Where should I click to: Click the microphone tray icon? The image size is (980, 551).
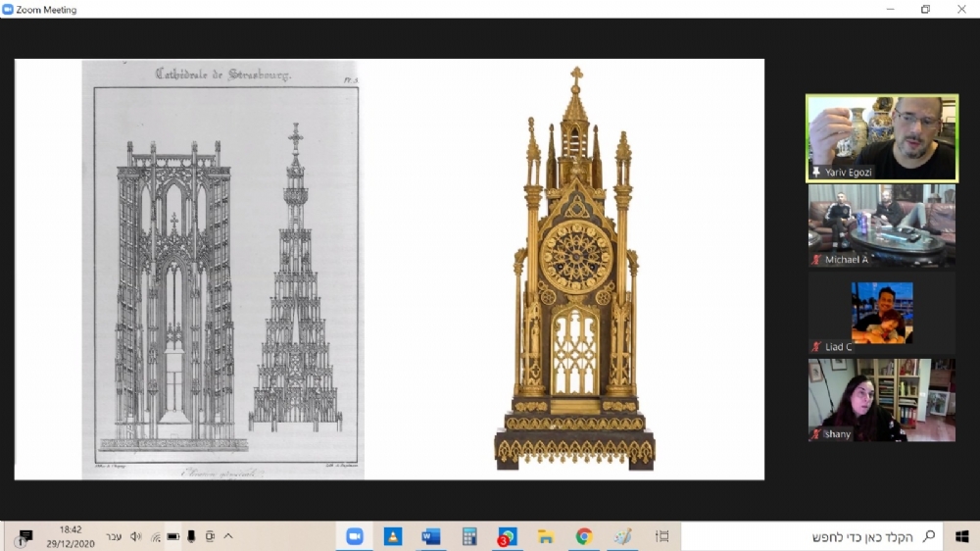tap(191, 536)
